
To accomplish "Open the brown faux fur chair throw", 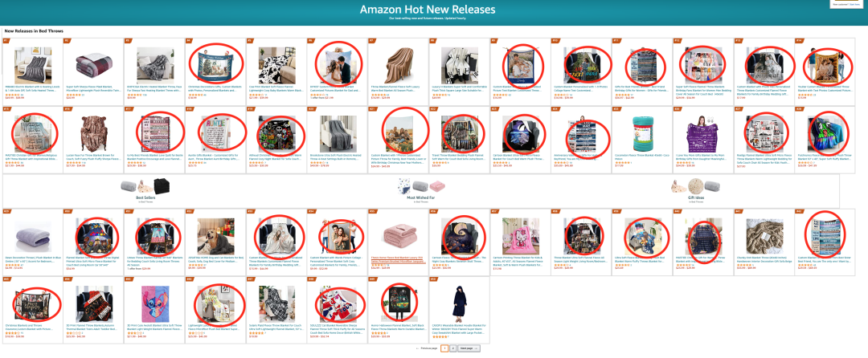I will coord(93,133).
